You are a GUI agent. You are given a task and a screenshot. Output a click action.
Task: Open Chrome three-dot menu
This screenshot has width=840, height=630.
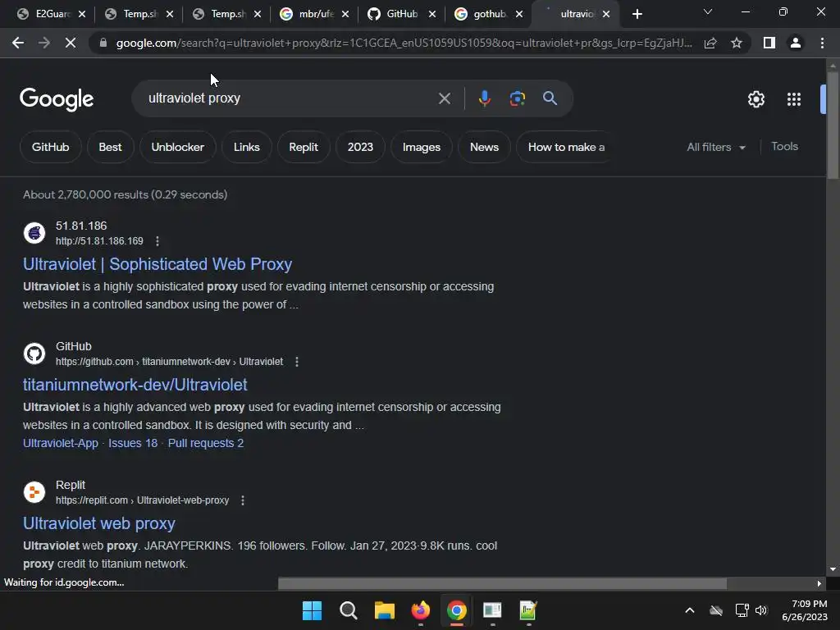click(x=822, y=43)
